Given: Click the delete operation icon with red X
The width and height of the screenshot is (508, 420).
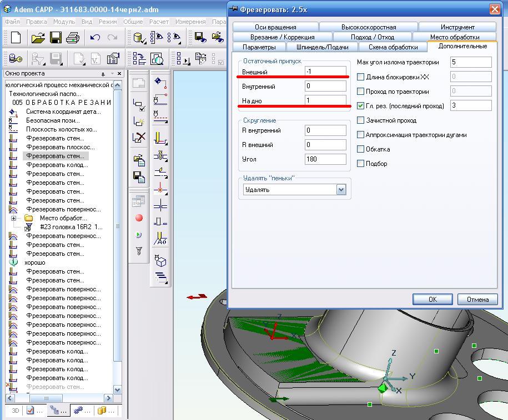Looking at the screenshot, I should click(x=139, y=137).
